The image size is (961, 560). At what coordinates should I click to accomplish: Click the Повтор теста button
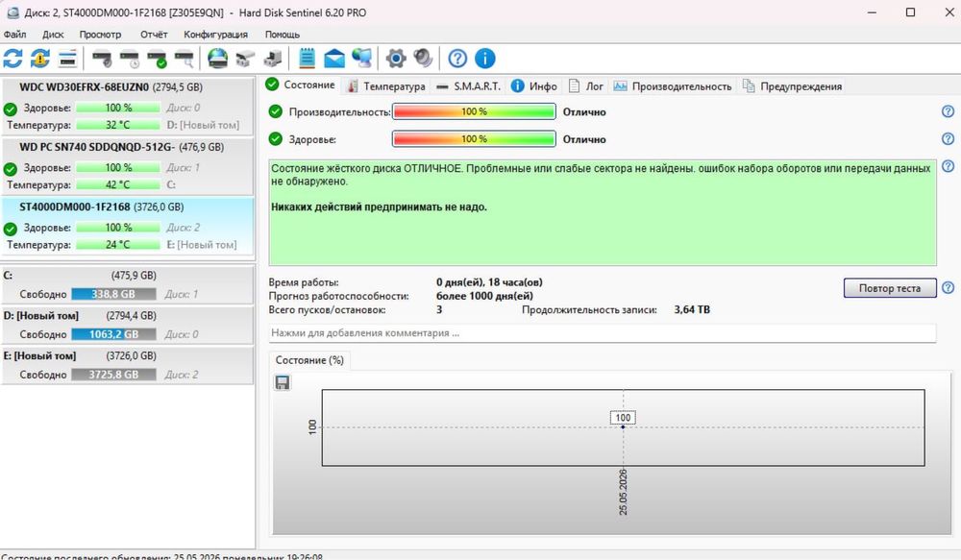(x=889, y=288)
